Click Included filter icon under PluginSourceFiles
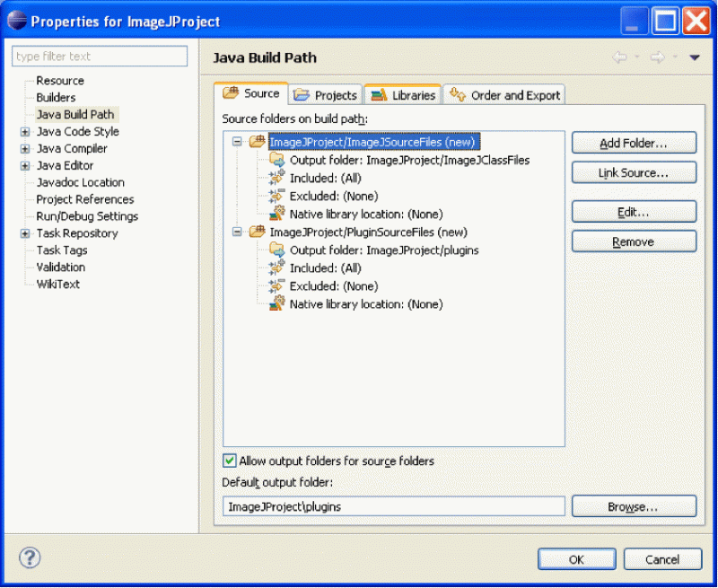 pyautogui.click(x=277, y=268)
